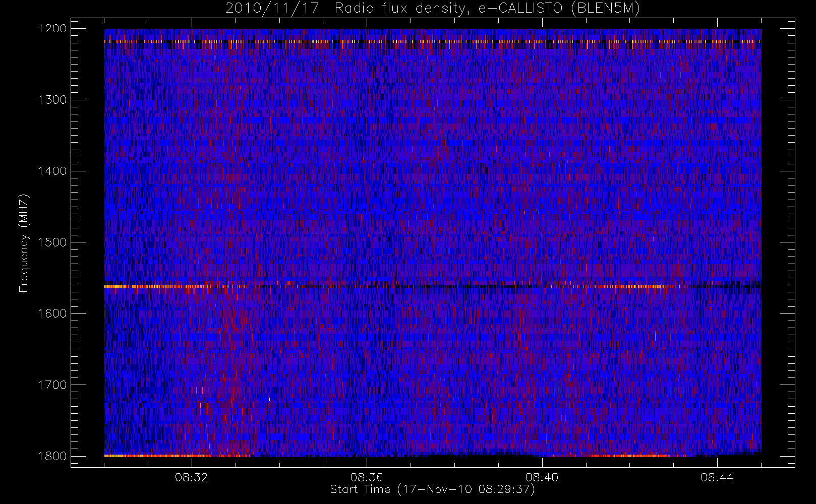Click the bright orange interference band near 1560 MHz

point(433,286)
